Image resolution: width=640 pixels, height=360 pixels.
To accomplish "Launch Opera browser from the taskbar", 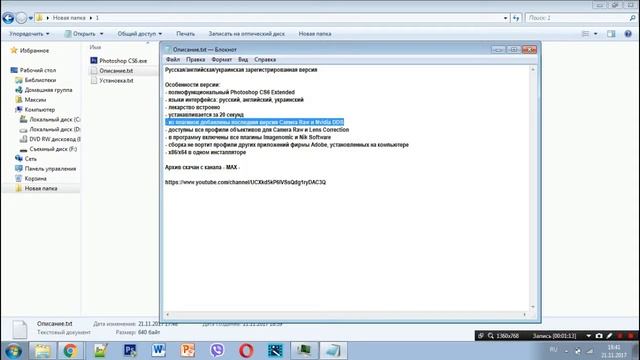I will click(246, 351).
